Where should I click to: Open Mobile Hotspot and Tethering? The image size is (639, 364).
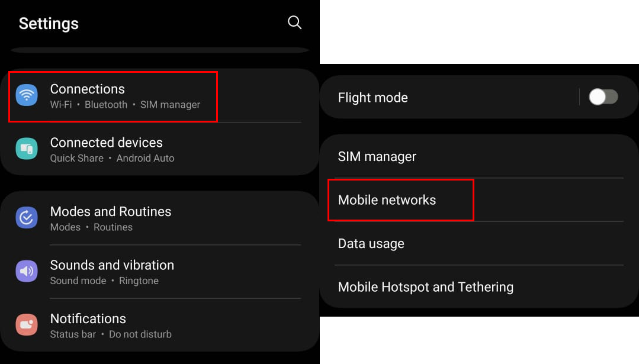425,287
